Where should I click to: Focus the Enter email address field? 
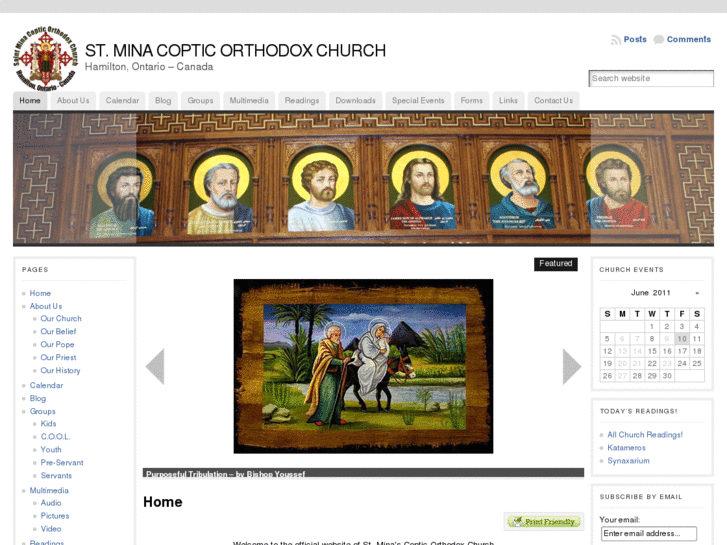tap(649, 533)
